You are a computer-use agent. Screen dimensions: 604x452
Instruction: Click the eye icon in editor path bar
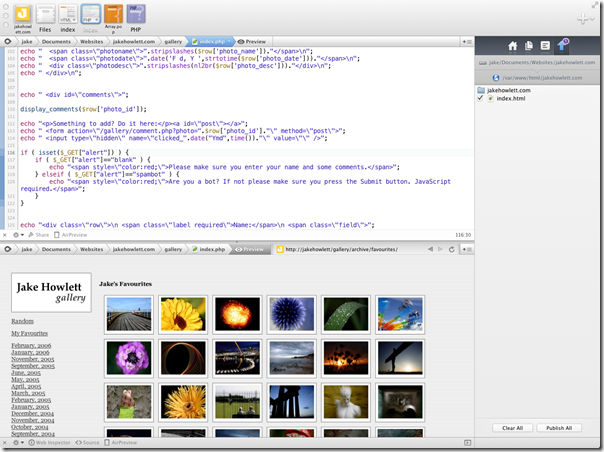(7, 41)
